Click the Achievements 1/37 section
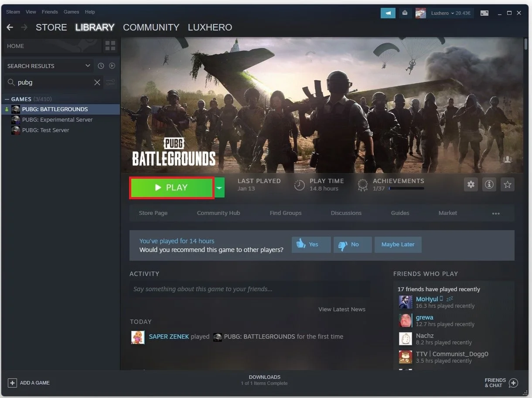 [391, 185]
